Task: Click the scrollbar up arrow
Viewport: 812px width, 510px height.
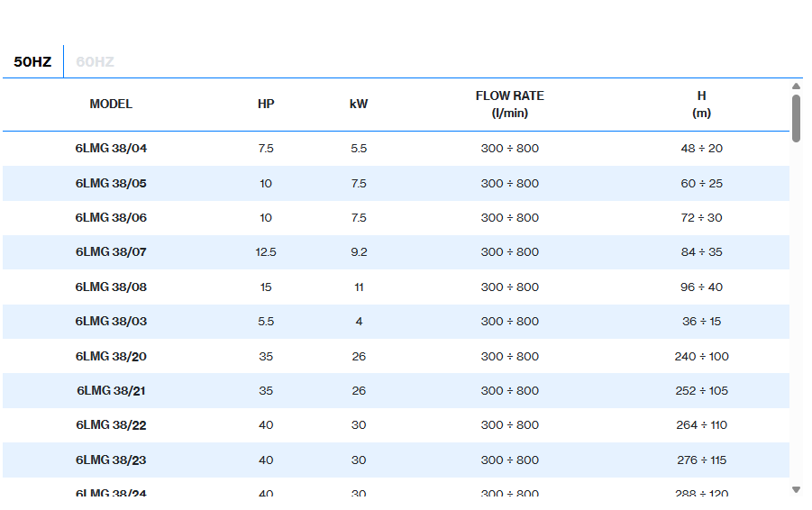Action: (796, 87)
